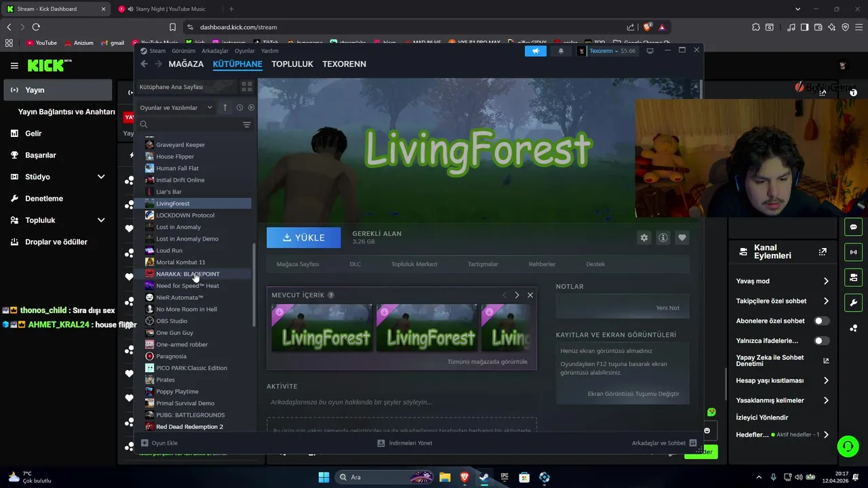Open Kick broadcast signal sidebar icon

[x=853, y=252]
